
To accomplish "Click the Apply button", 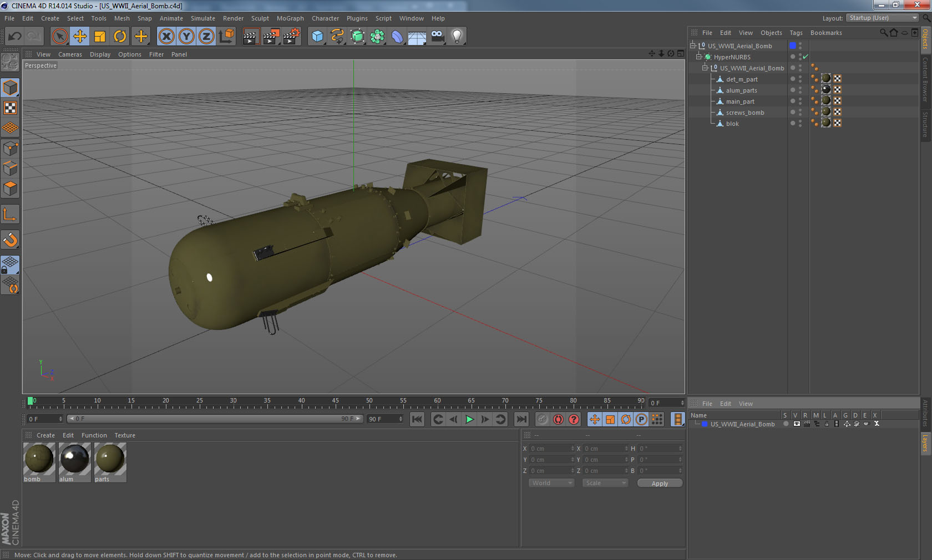I will click(660, 483).
